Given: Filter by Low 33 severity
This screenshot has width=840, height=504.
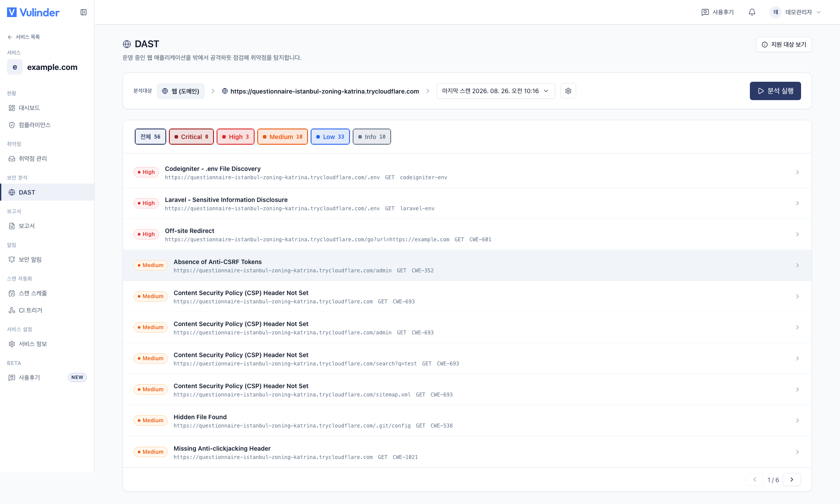Looking at the screenshot, I should click(330, 137).
